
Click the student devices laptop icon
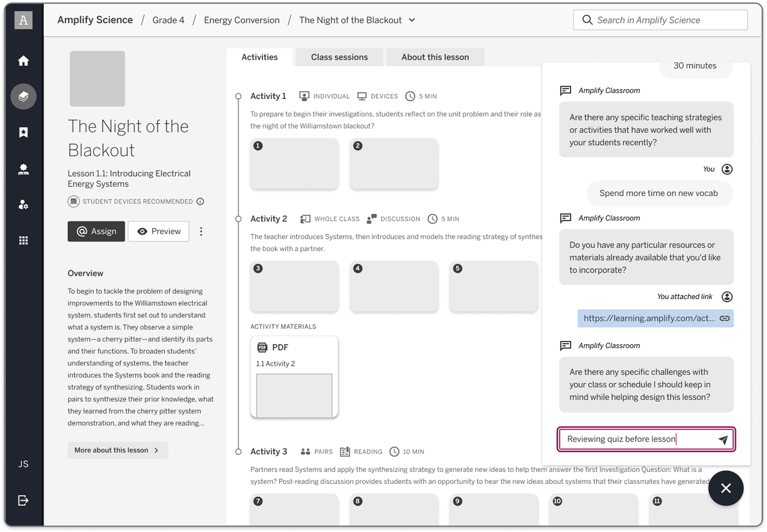click(74, 201)
